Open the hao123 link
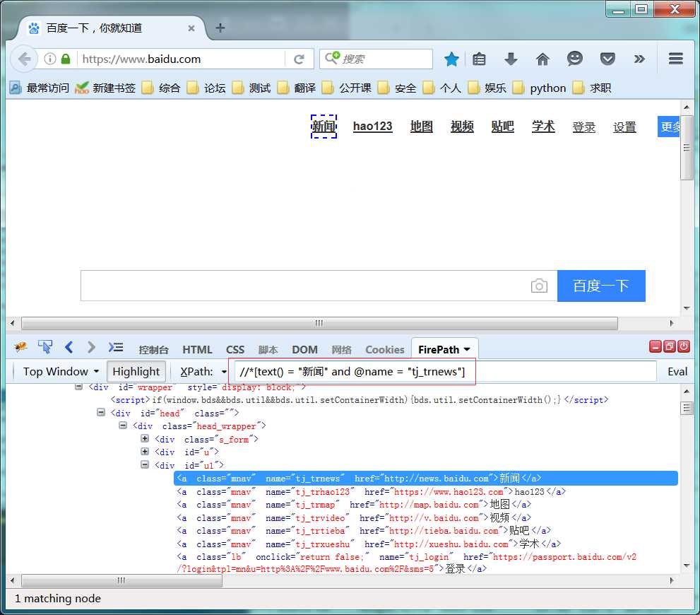The image size is (700, 615). pyautogui.click(x=372, y=127)
